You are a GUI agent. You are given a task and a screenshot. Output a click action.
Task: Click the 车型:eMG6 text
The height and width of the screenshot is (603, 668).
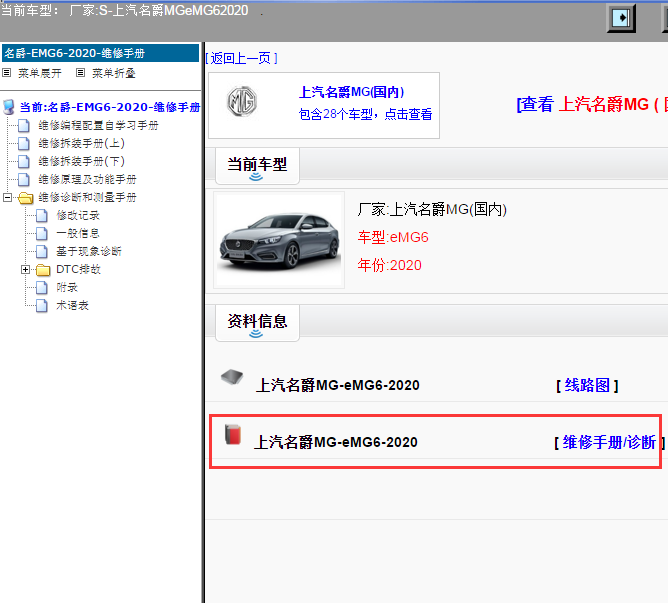tap(393, 237)
